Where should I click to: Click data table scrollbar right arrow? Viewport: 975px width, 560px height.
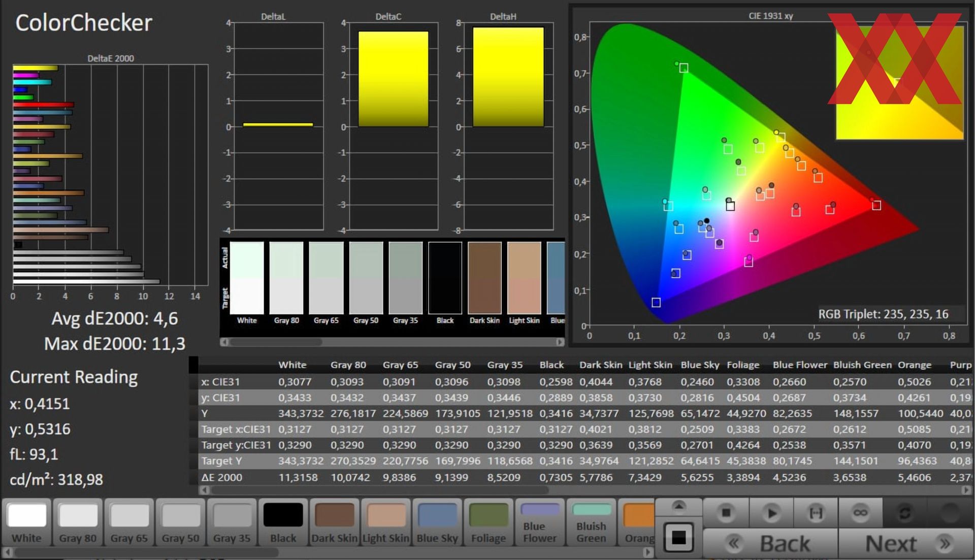pos(966,490)
